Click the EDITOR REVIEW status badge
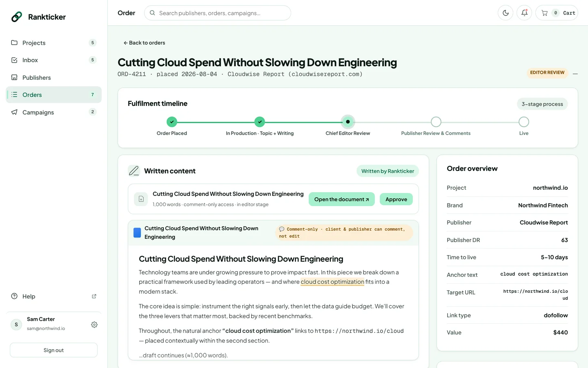This screenshot has width=588, height=368. point(547,73)
